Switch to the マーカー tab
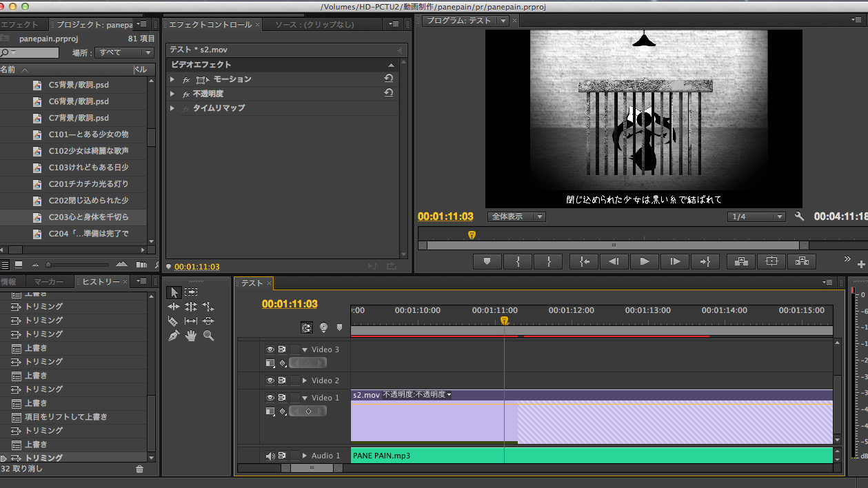 (x=48, y=282)
